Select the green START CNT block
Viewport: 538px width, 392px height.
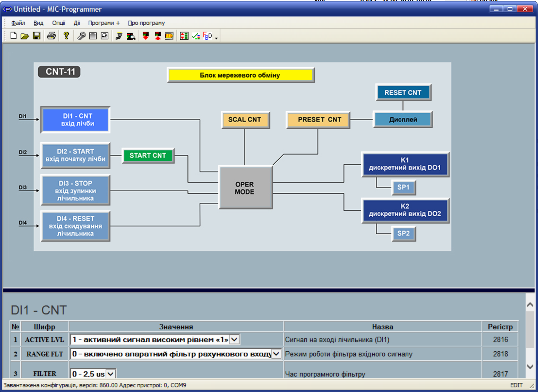[148, 155]
